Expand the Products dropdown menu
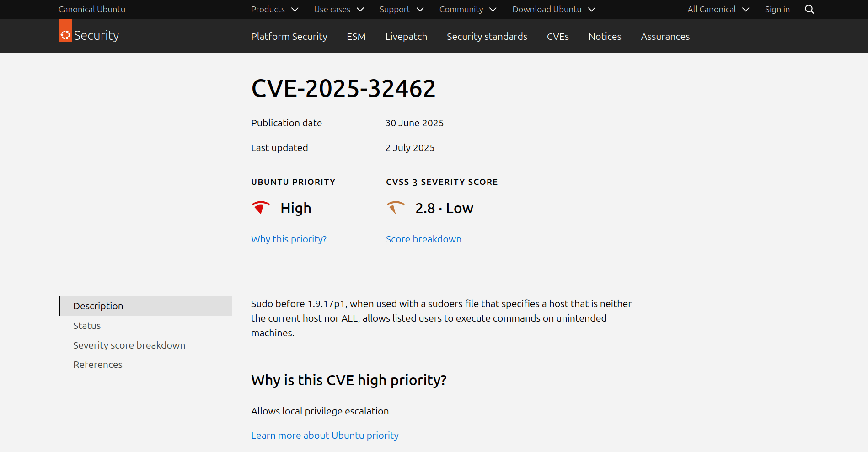 tap(274, 10)
